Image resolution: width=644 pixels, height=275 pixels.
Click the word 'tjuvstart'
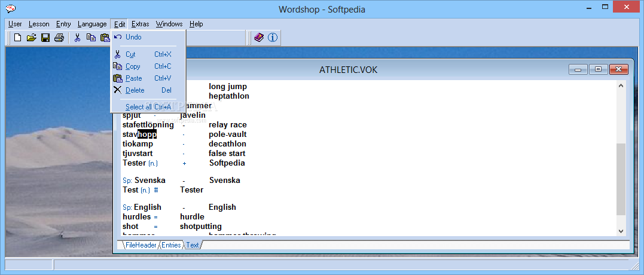click(x=138, y=154)
